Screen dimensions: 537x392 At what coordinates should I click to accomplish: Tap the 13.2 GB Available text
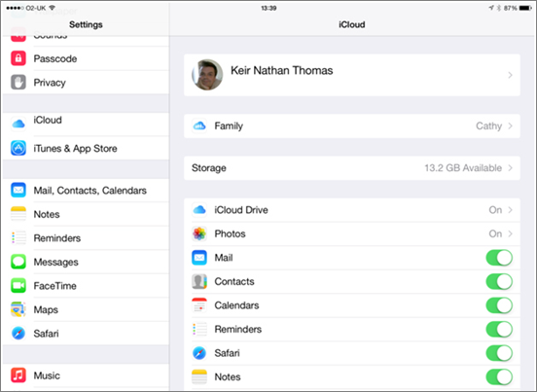click(x=463, y=167)
